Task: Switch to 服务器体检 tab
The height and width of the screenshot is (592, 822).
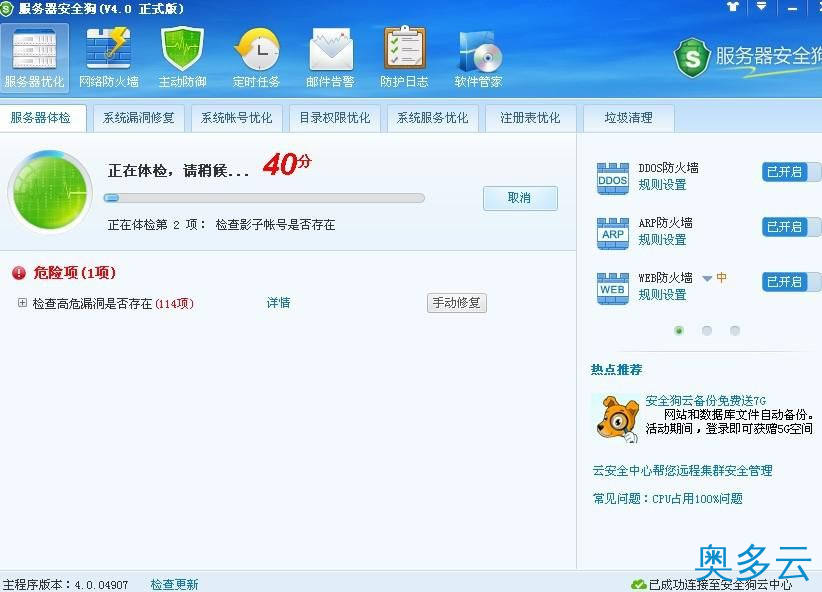Action: pyautogui.click(x=41, y=118)
